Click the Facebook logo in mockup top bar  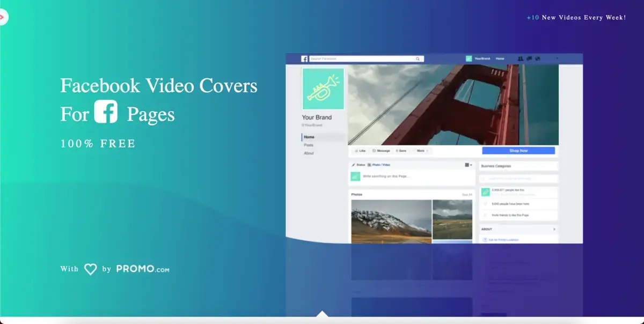click(x=304, y=58)
